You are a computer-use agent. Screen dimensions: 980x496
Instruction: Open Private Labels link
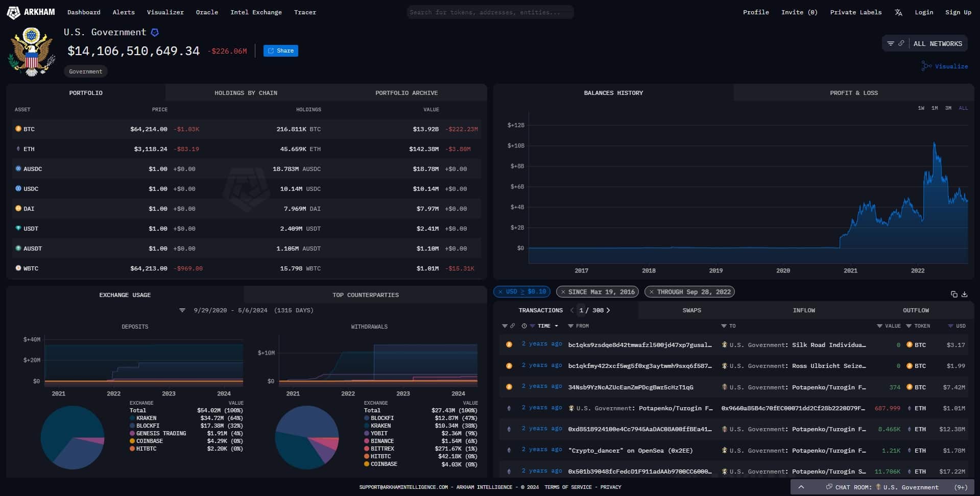click(855, 12)
